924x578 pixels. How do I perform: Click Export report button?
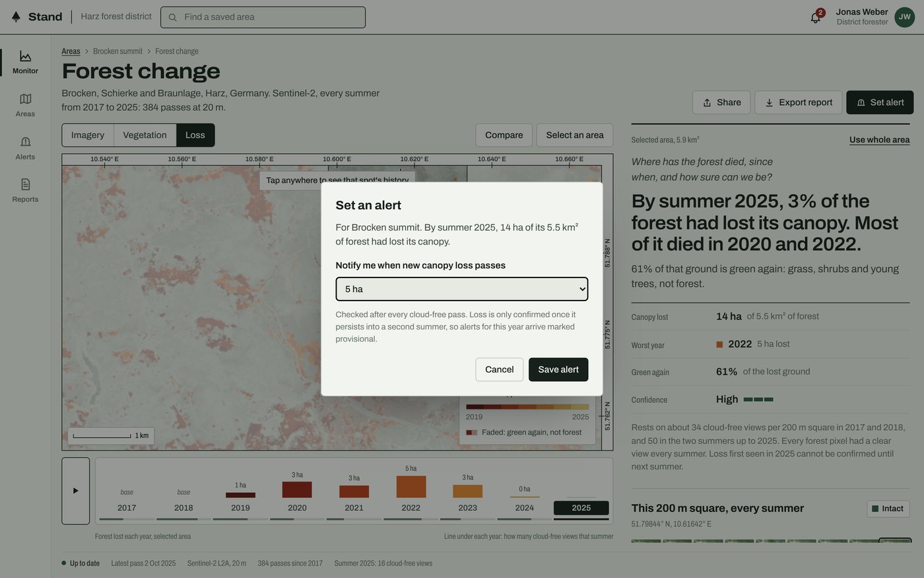[799, 102]
